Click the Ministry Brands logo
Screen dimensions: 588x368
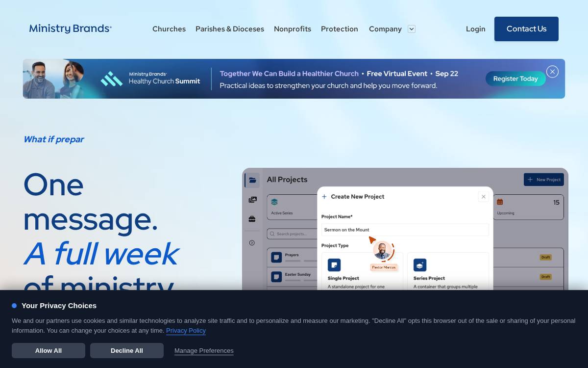tap(71, 28)
